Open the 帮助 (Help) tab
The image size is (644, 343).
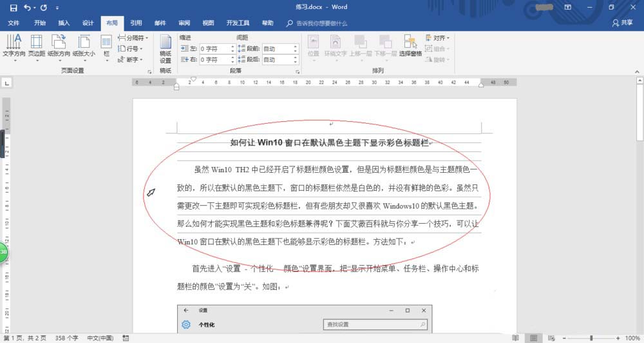(268, 23)
